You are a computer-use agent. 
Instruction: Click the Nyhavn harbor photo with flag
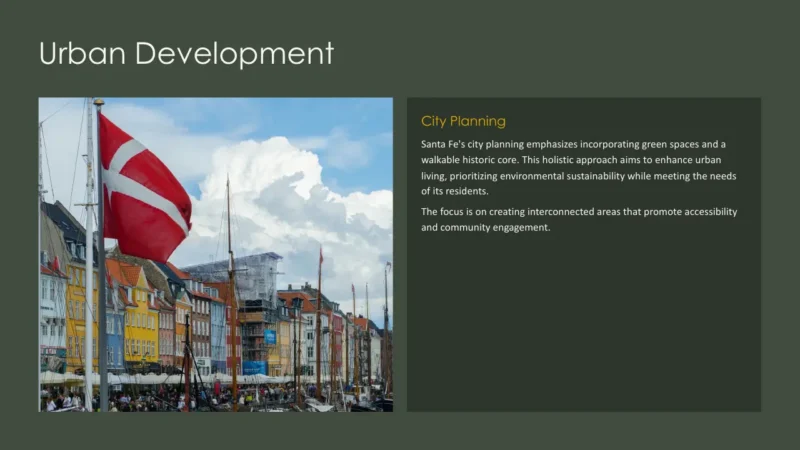pyautogui.click(x=216, y=255)
